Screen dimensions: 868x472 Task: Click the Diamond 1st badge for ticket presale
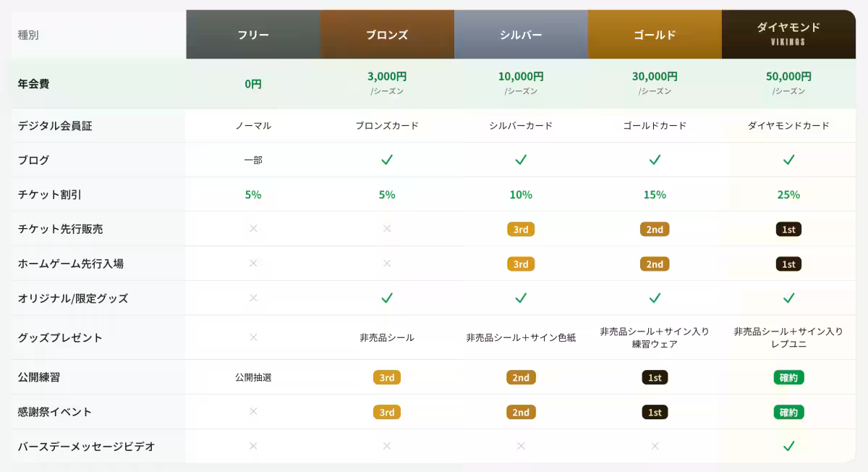click(x=788, y=229)
